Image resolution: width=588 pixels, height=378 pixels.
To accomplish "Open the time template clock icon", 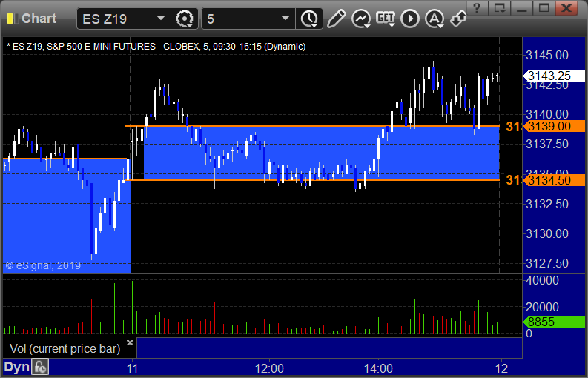I will point(309,19).
